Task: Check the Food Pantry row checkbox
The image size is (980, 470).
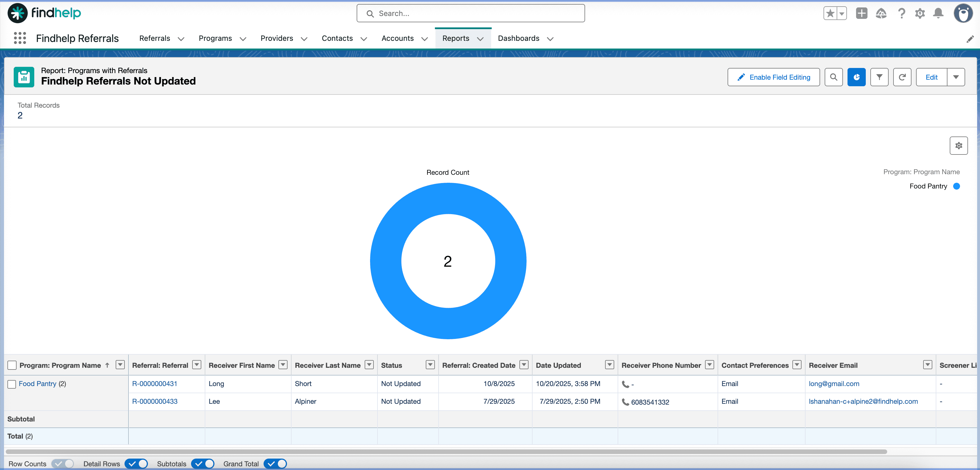Action: pyautogui.click(x=12, y=384)
